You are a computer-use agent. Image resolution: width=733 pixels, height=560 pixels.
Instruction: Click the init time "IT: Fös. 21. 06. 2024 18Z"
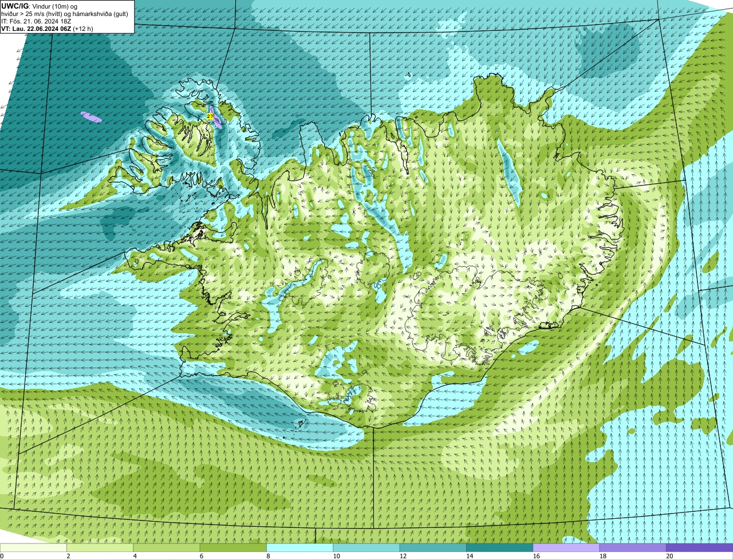36,21
